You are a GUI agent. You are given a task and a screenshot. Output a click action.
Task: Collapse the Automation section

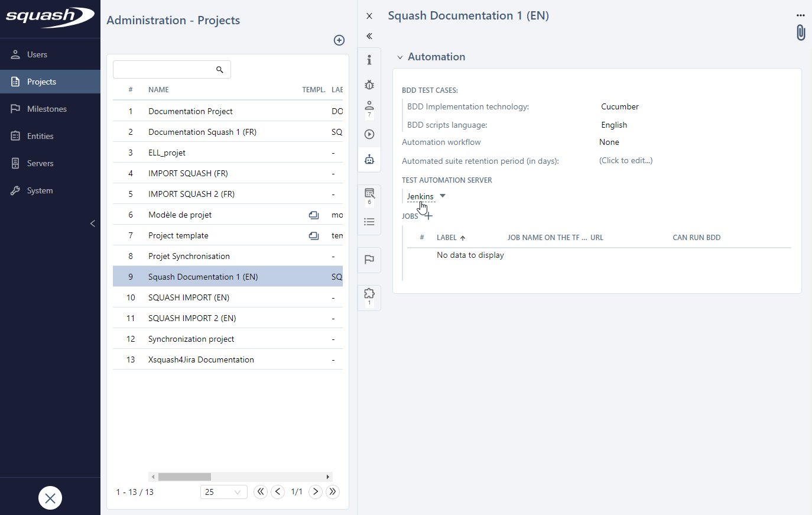(401, 56)
